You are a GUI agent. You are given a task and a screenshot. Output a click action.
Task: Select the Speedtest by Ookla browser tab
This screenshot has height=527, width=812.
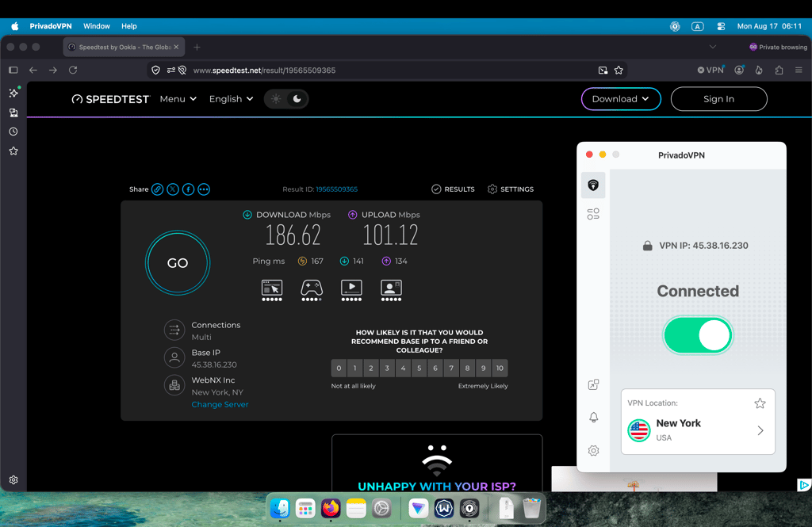123,47
